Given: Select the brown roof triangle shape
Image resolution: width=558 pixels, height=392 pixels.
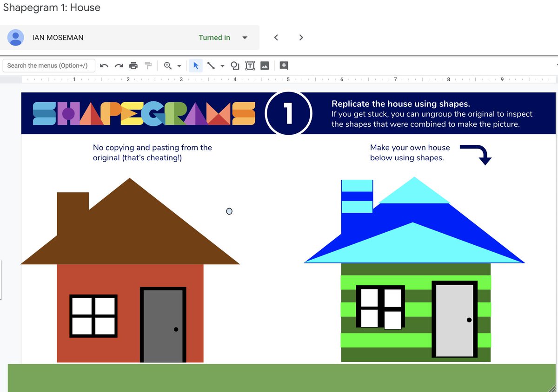Looking at the screenshot, I should pyautogui.click(x=130, y=221).
